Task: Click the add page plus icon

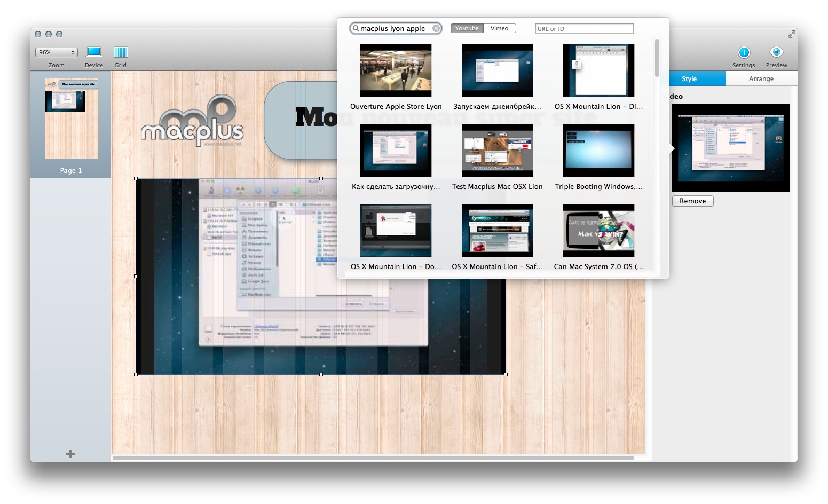Action: 70,454
